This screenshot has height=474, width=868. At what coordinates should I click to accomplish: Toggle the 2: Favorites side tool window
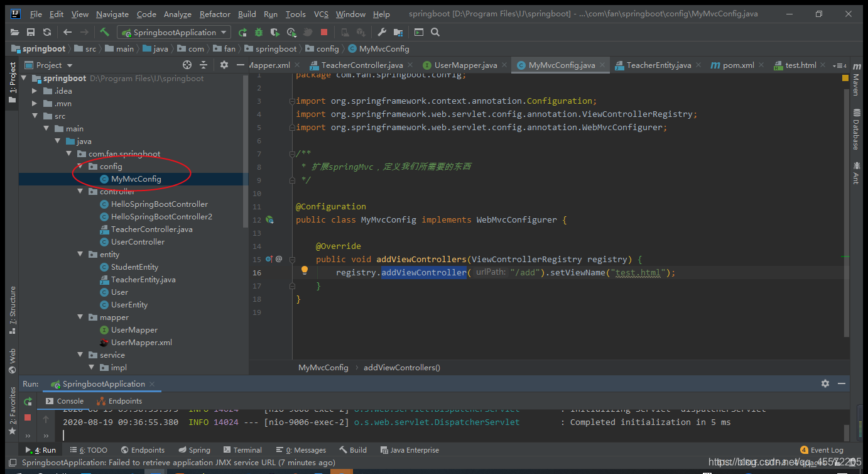point(12,412)
